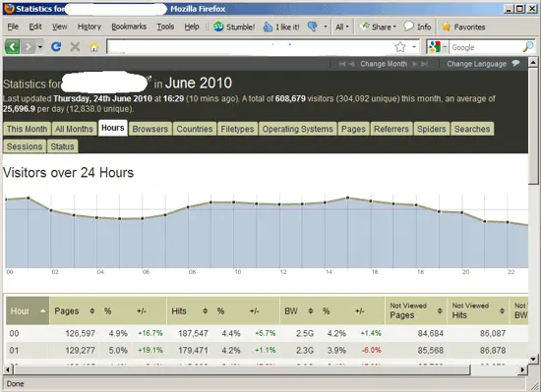The image size is (541, 392).
Task: Go to the Home page icon
Action: click(93, 47)
